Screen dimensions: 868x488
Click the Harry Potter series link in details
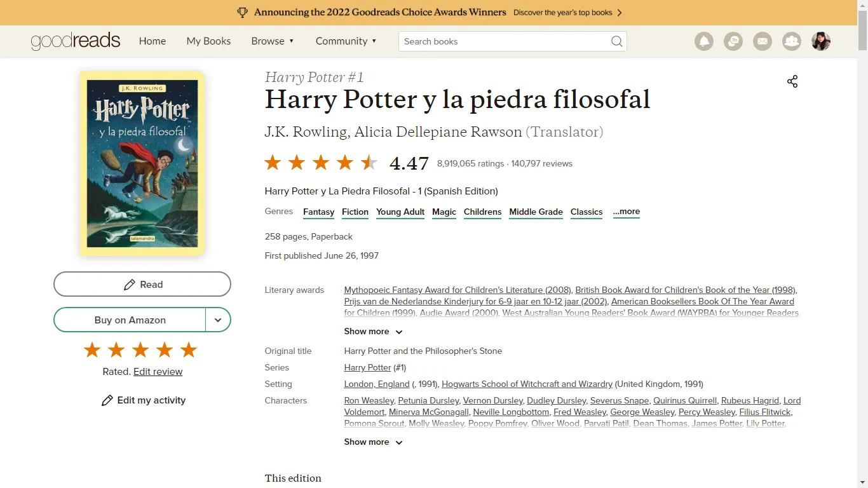(x=367, y=367)
